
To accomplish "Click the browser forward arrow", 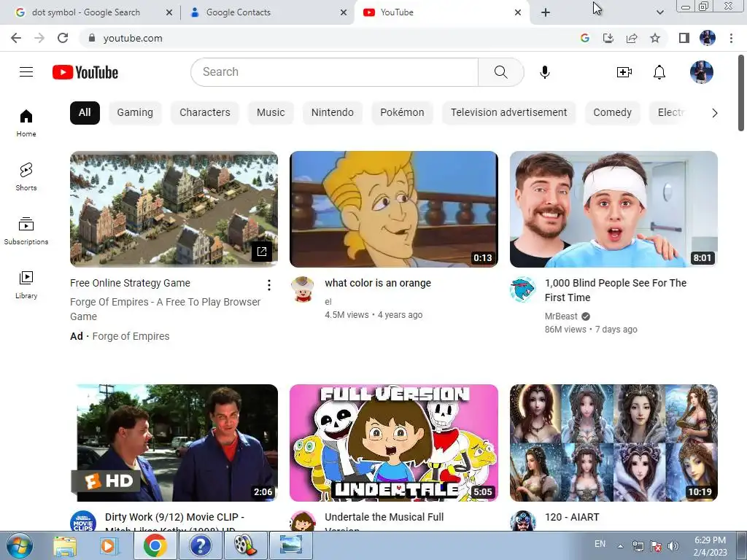I will point(39,38).
